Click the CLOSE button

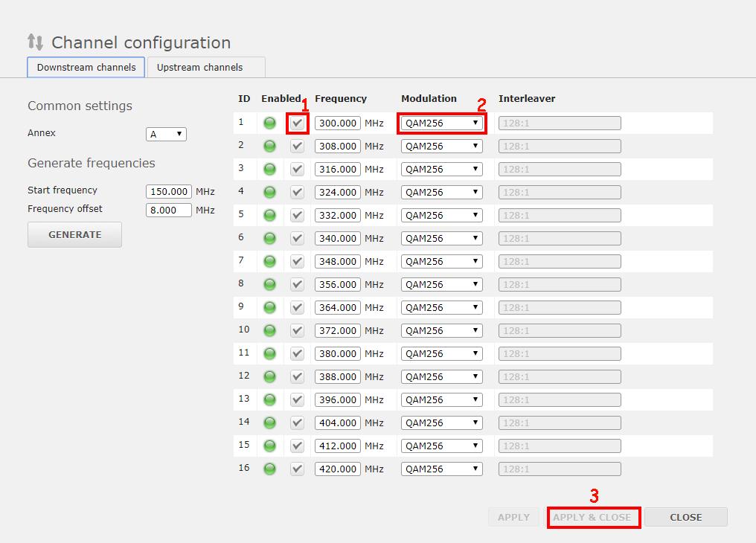pos(686,518)
